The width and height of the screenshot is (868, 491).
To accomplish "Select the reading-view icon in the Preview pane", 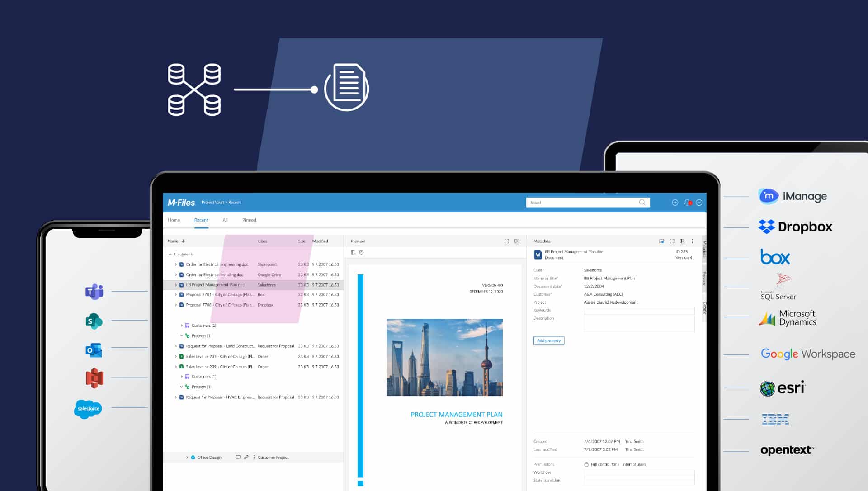I will (x=353, y=252).
